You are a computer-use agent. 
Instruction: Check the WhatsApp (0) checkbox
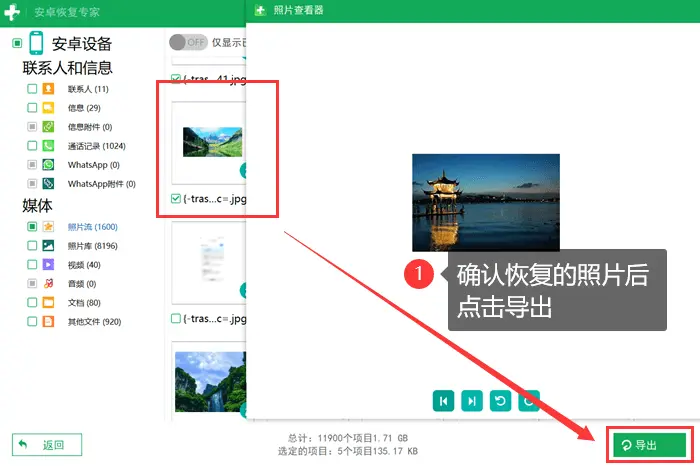tap(32, 165)
